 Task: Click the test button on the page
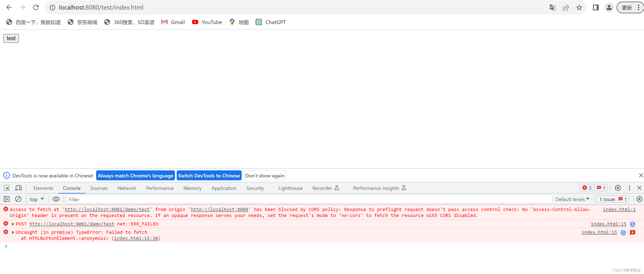[x=11, y=38]
